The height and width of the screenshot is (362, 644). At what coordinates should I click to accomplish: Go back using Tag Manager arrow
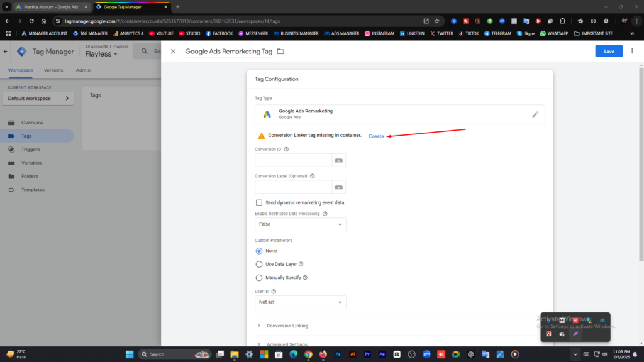pos(5,52)
